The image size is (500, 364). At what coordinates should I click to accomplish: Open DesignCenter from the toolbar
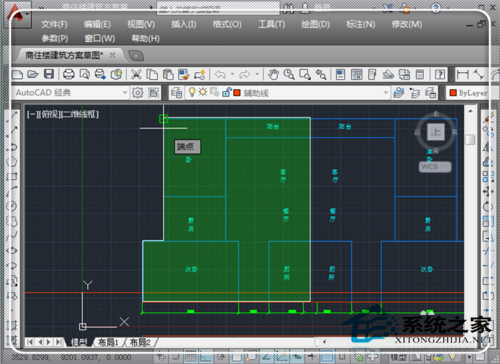coord(356,74)
